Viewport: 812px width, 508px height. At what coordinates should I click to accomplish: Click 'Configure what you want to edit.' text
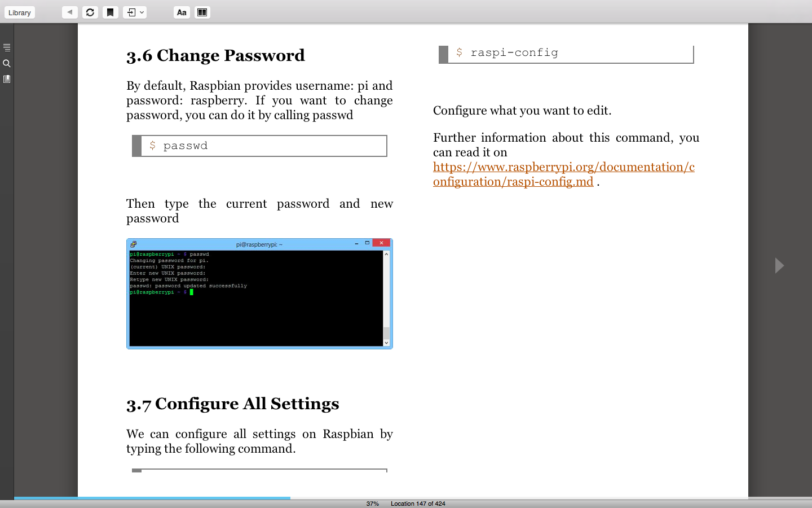point(522,111)
